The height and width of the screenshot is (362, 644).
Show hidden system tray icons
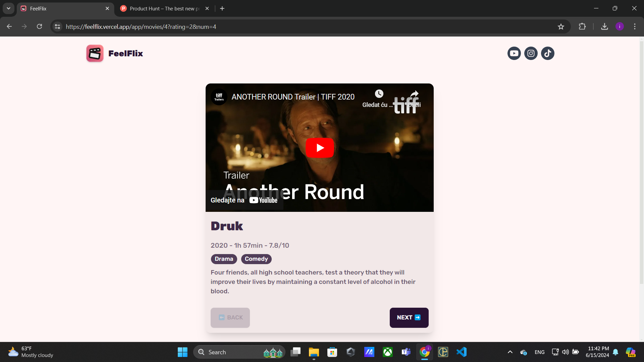click(x=510, y=352)
